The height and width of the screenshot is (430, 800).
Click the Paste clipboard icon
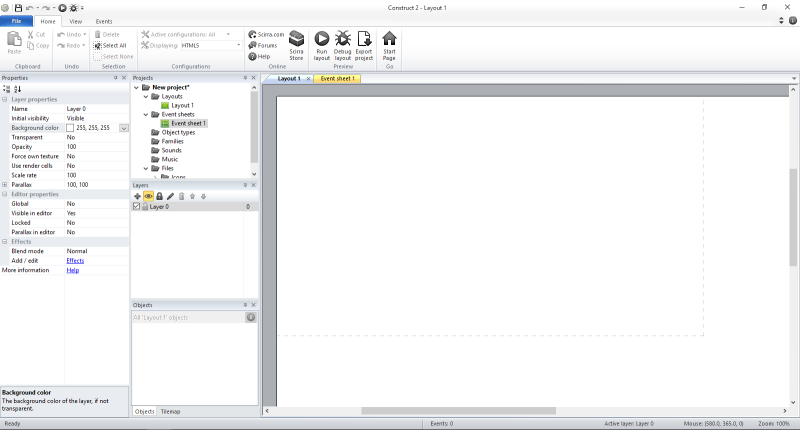[x=14, y=42]
